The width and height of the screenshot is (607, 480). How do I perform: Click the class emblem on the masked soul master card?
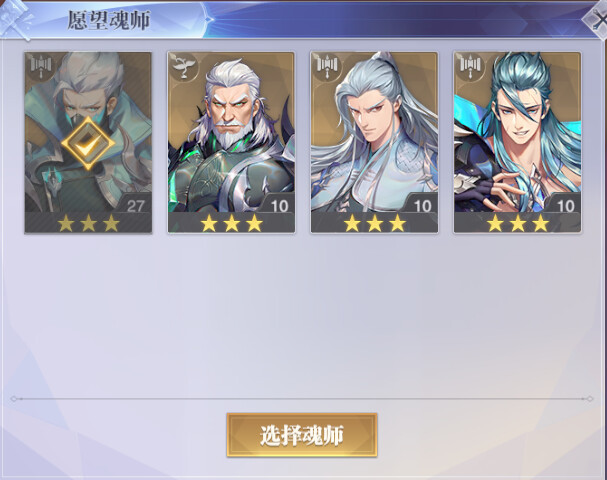click(41, 66)
